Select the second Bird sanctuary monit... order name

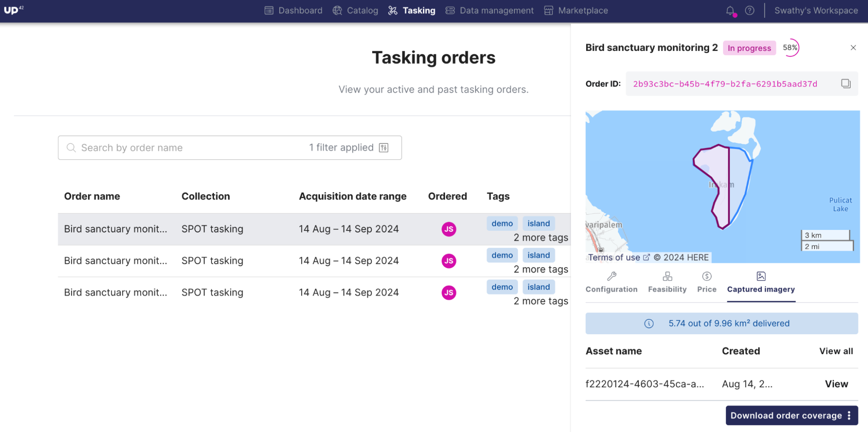pyautogui.click(x=116, y=261)
